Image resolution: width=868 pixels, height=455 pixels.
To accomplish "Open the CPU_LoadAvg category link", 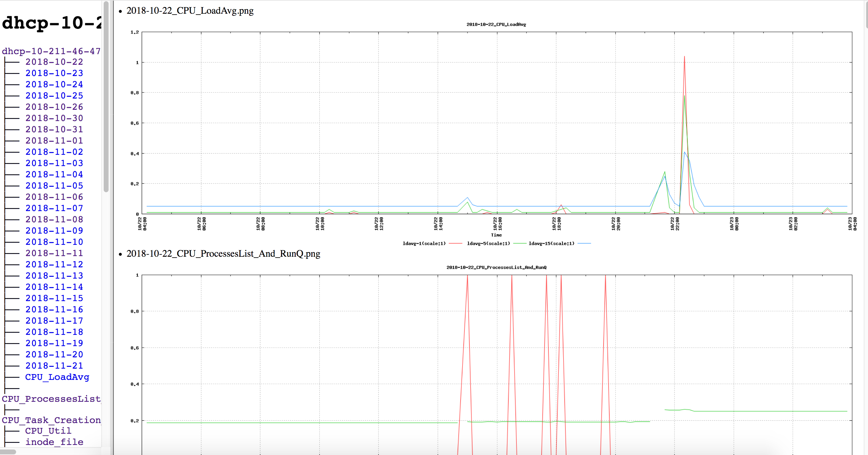I will (57, 377).
